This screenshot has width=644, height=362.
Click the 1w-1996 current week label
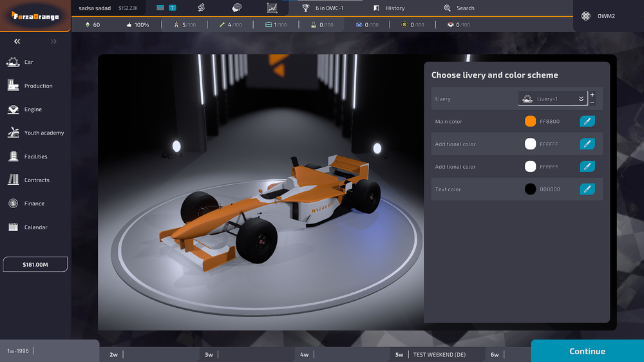click(x=18, y=351)
